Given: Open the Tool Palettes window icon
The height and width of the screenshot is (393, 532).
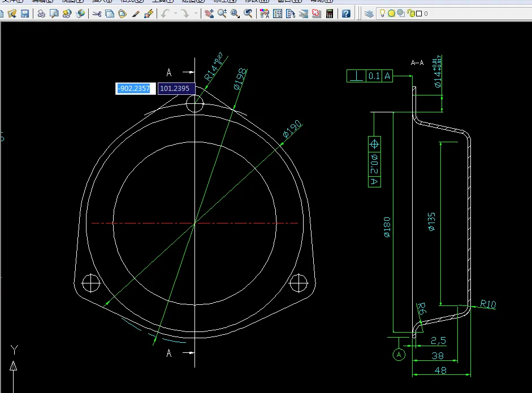Looking at the screenshot, I should click(x=291, y=14).
